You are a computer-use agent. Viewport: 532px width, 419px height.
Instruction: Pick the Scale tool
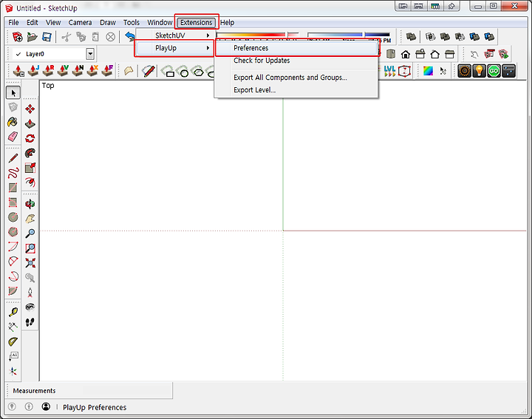click(30, 168)
